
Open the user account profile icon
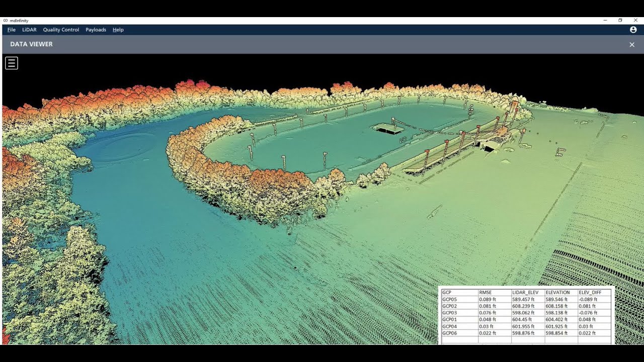(633, 30)
